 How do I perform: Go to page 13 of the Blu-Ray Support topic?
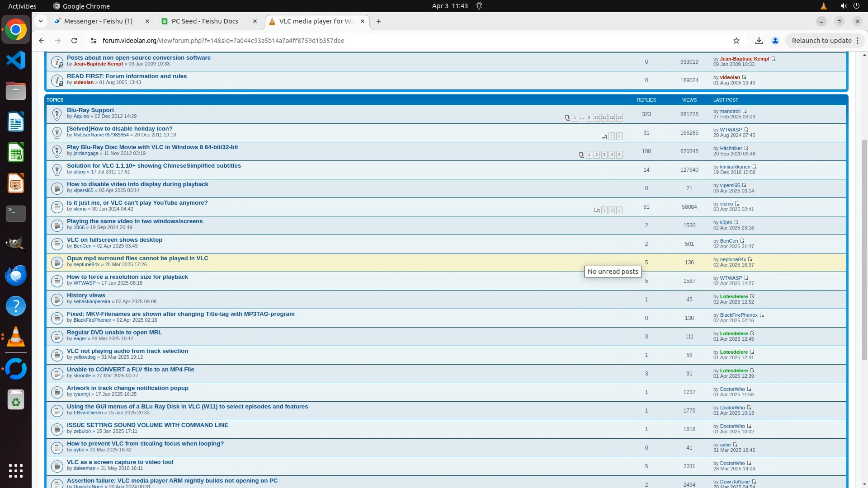619,118
